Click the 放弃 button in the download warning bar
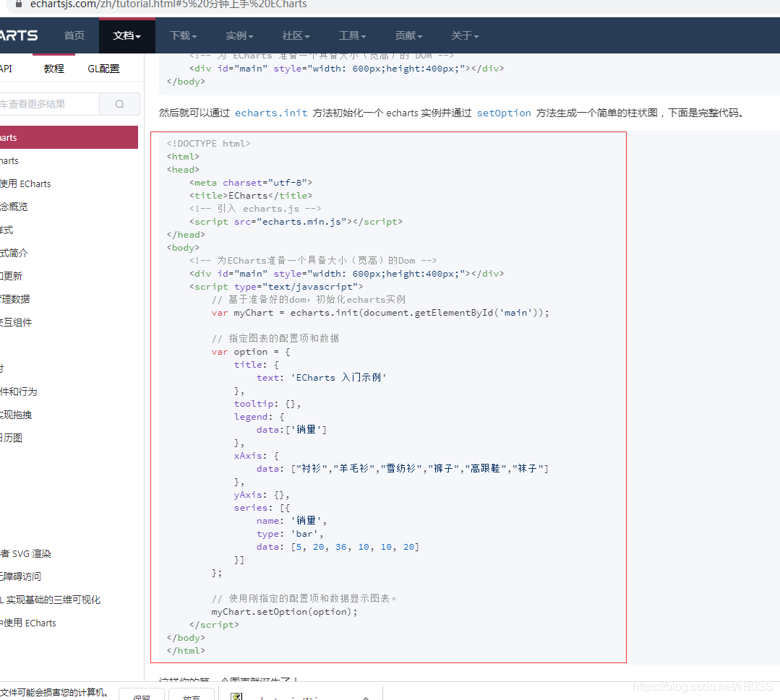This screenshot has height=700, width=780. (x=192, y=696)
